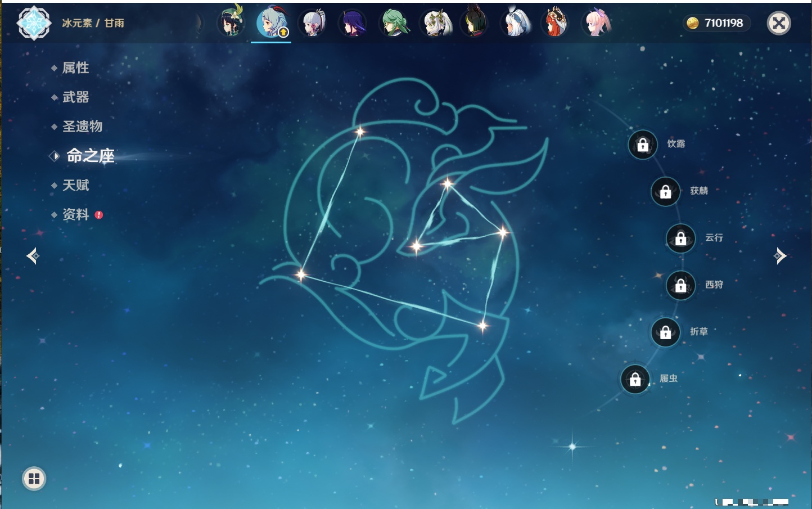
Task: Click the lowest star of the constellation
Action: pyautogui.click(x=482, y=325)
